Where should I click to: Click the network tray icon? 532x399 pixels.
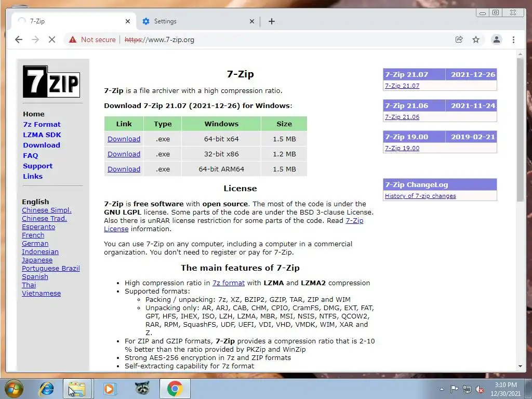tap(467, 389)
